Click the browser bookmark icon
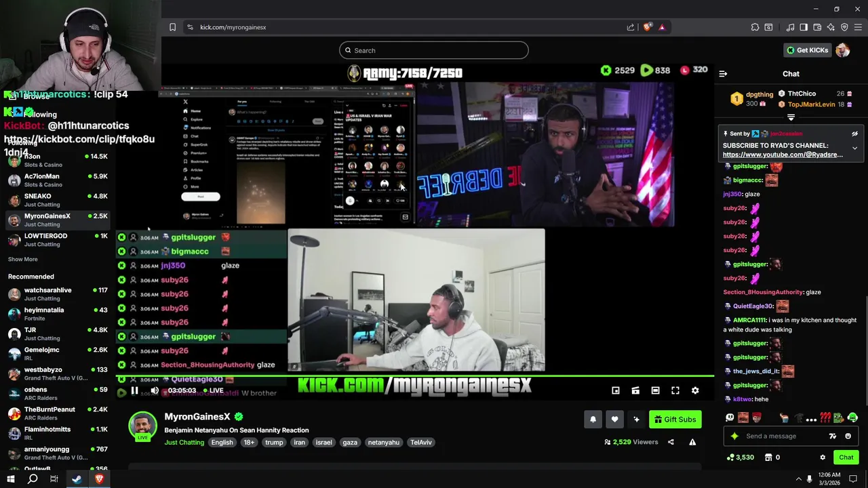 pos(172,27)
